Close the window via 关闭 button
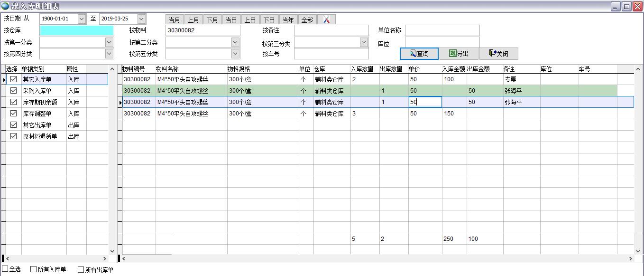644x276 pixels. point(498,54)
